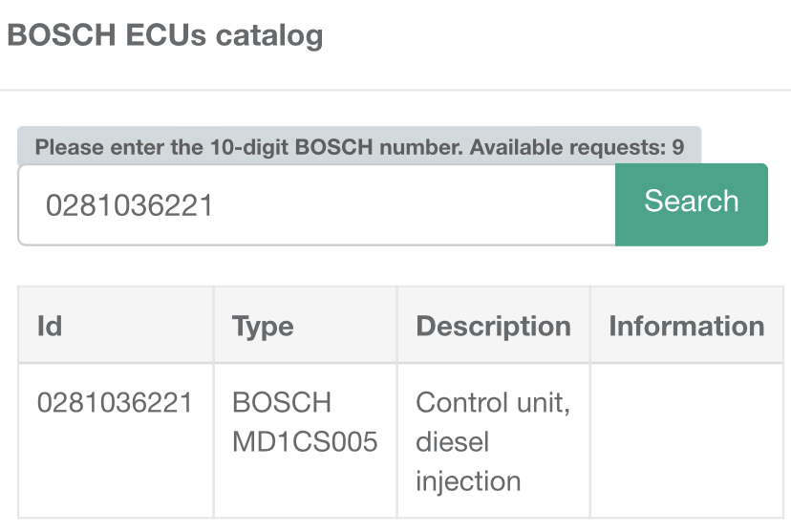
Task: Click the Information column header
Action: [686, 326]
